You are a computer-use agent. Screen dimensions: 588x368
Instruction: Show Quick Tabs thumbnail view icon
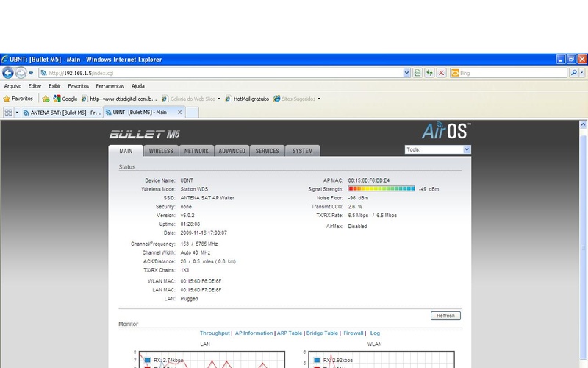point(8,113)
